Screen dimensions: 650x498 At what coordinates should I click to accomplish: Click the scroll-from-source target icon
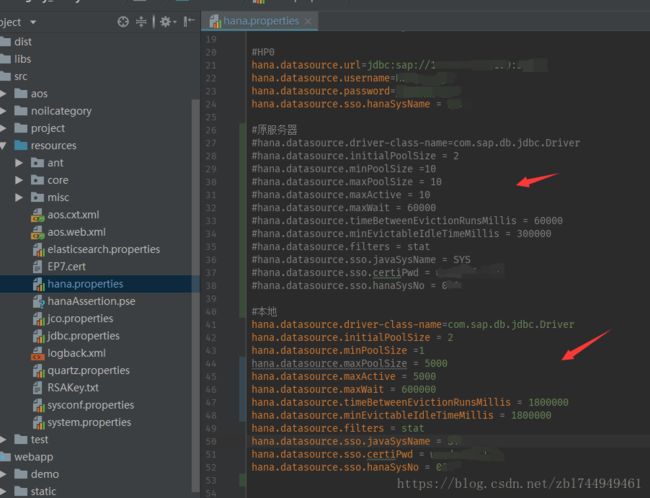point(123,22)
